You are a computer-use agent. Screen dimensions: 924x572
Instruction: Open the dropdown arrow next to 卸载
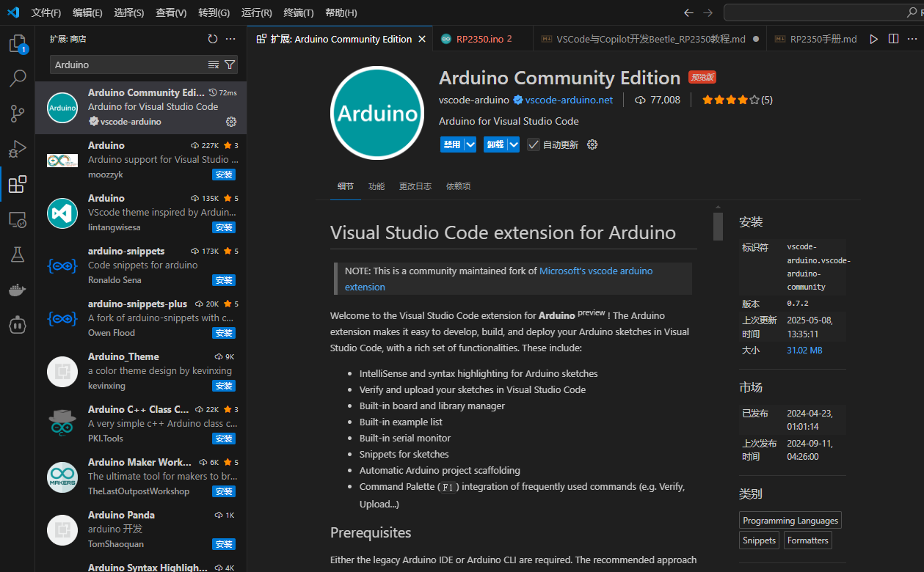click(514, 144)
